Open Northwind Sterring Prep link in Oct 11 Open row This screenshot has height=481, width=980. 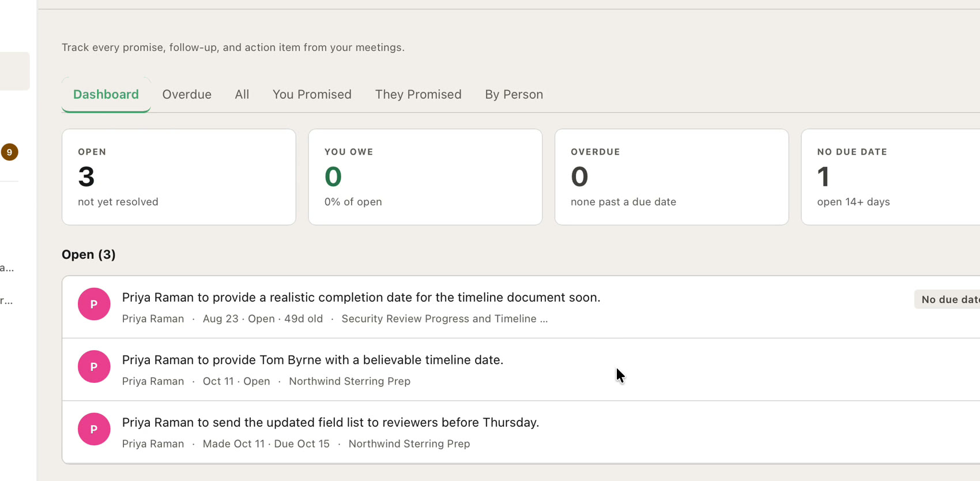349,381
